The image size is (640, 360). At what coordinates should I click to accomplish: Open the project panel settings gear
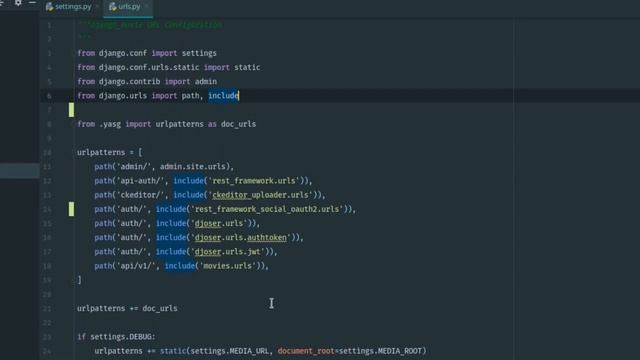click(18, 3)
